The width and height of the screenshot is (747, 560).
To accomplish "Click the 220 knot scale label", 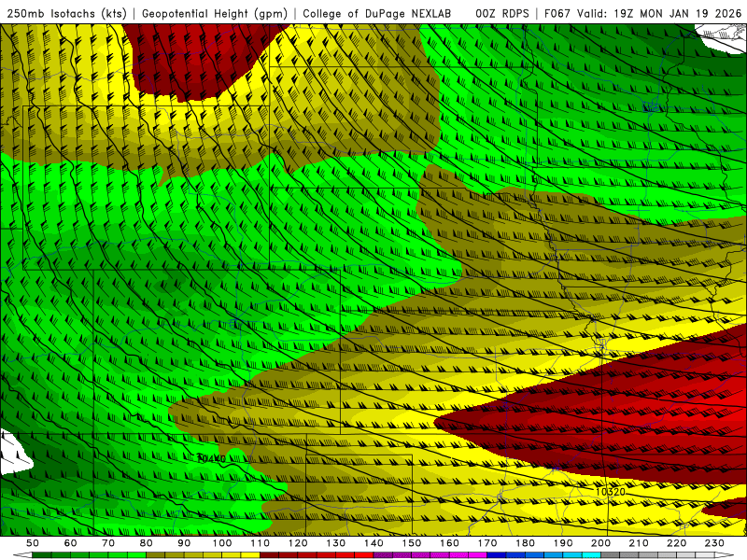I will (676, 543).
